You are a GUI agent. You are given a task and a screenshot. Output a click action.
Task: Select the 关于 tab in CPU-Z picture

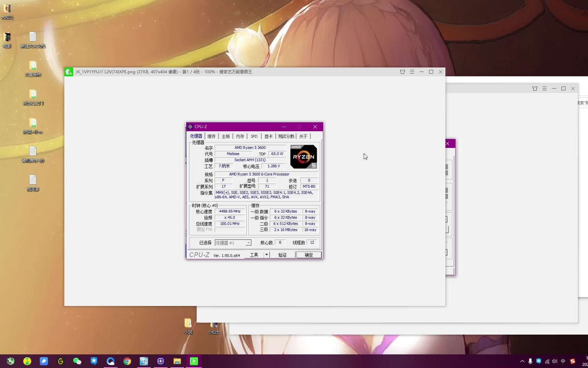(303, 136)
